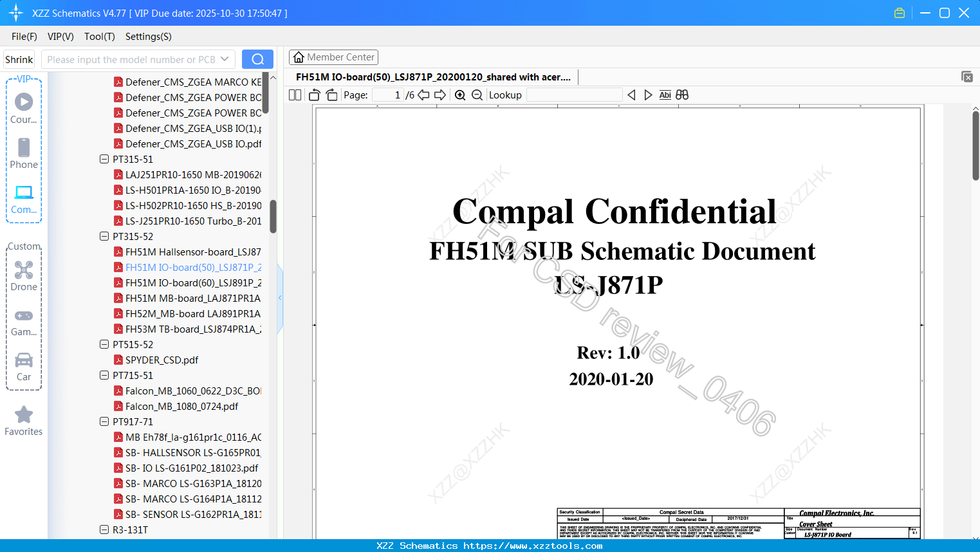Collapse the PT515-52 tree node
980x552 pixels.
[x=104, y=344]
